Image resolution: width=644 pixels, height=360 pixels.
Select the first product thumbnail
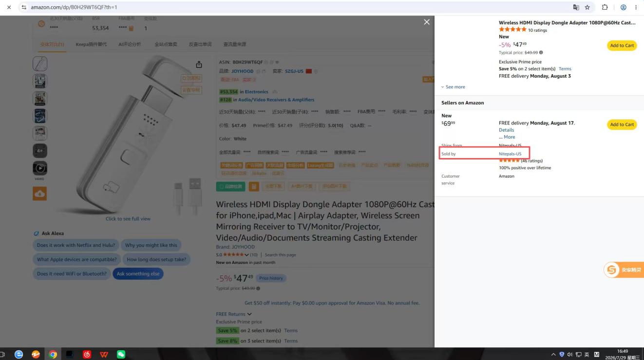[x=40, y=63]
